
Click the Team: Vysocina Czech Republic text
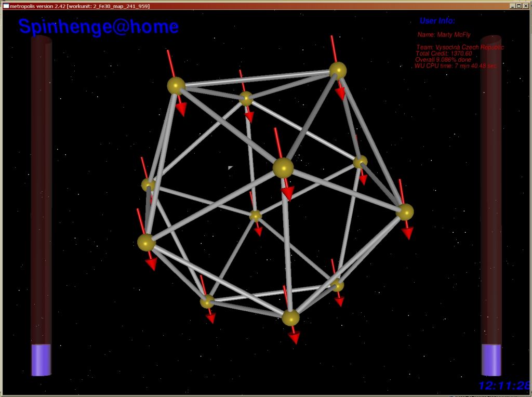(x=460, y=47)
